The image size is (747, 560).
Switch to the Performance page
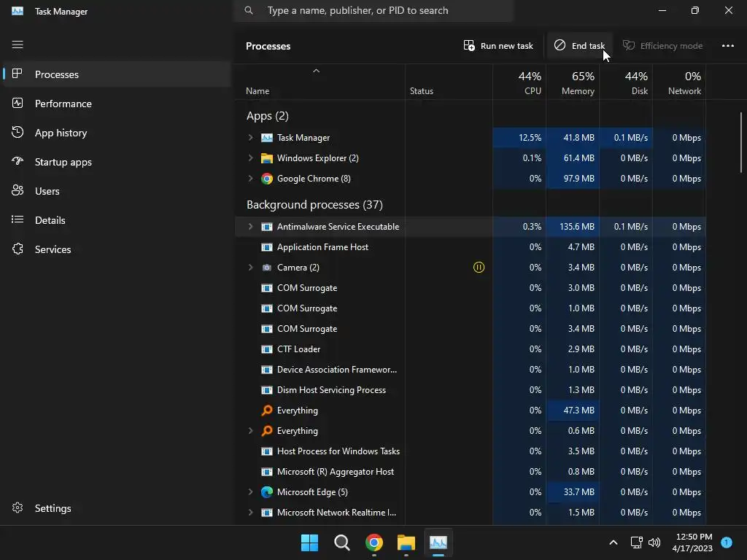pos(116,104)
